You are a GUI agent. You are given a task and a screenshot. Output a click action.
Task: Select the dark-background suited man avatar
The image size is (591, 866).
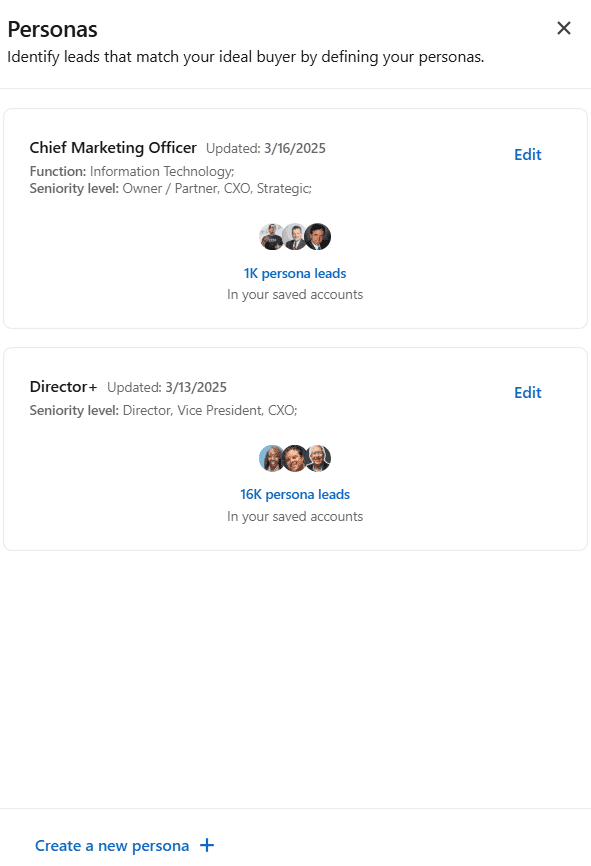[x=318, y=237]
